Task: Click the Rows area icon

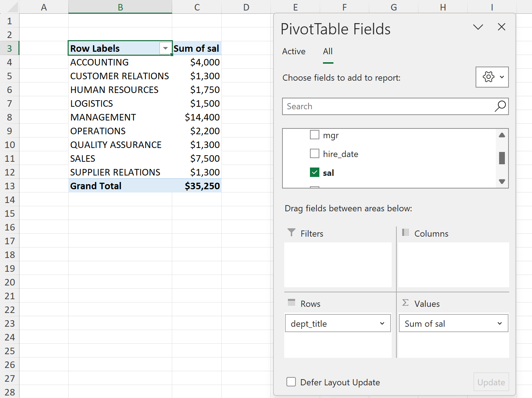Action: (291, 303)
